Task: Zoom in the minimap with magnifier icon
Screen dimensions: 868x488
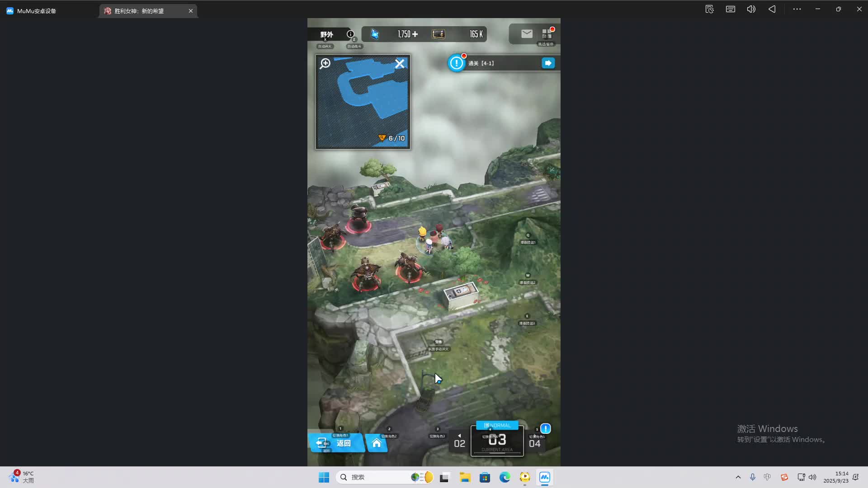Action: click(325, 64)
